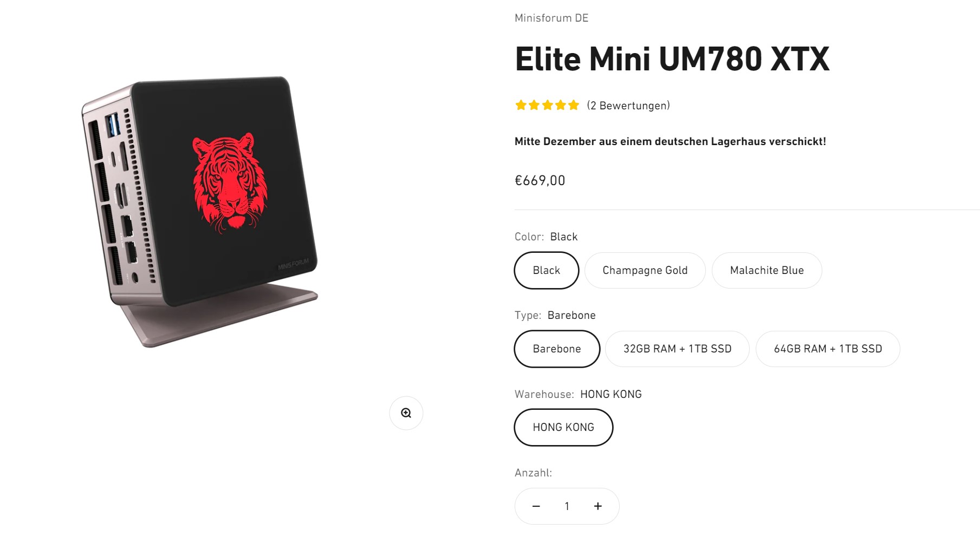
Task: Increase the quantity with the plus icon
Action: point(598,506)
